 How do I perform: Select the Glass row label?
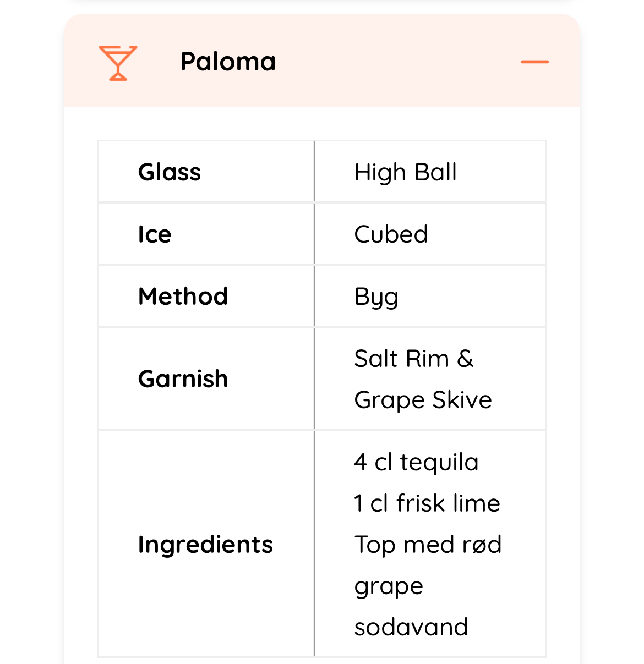[170, 172]
